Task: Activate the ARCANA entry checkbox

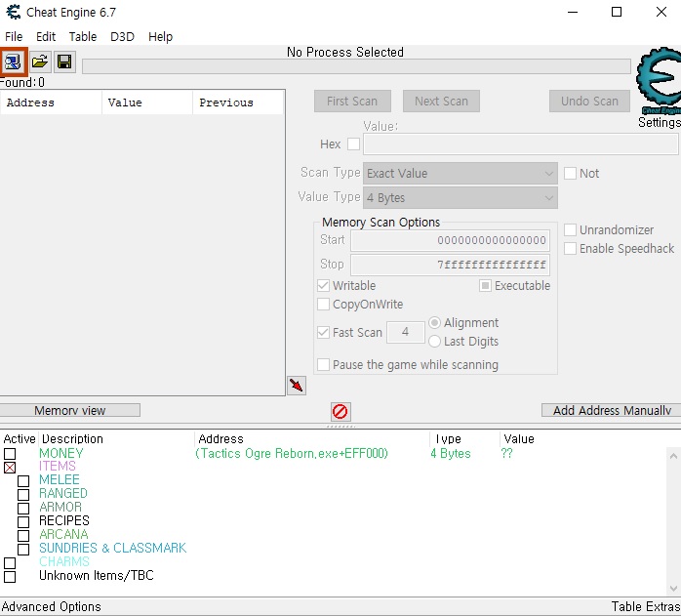Action: [x=23, y=536]
